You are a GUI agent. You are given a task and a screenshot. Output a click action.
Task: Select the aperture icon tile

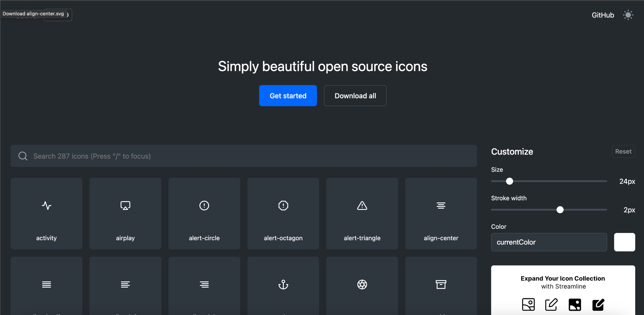click(x=362, y=286)
